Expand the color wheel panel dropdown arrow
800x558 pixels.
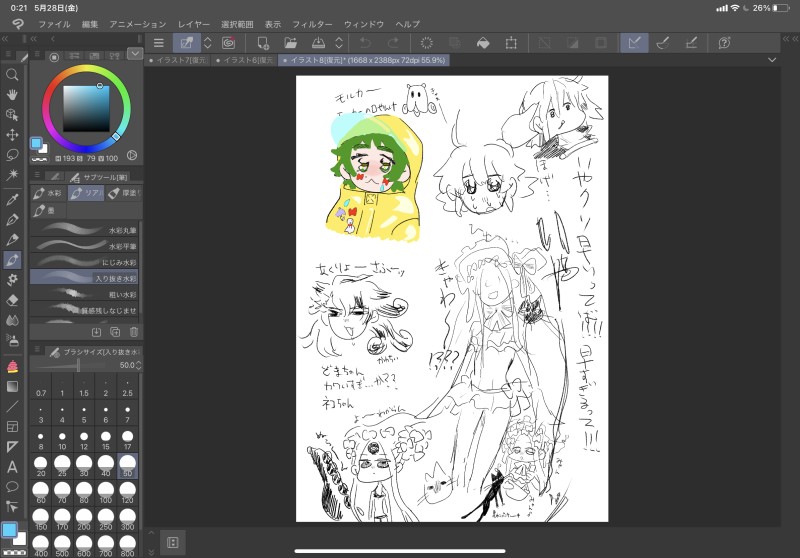(x=135, y=54)
